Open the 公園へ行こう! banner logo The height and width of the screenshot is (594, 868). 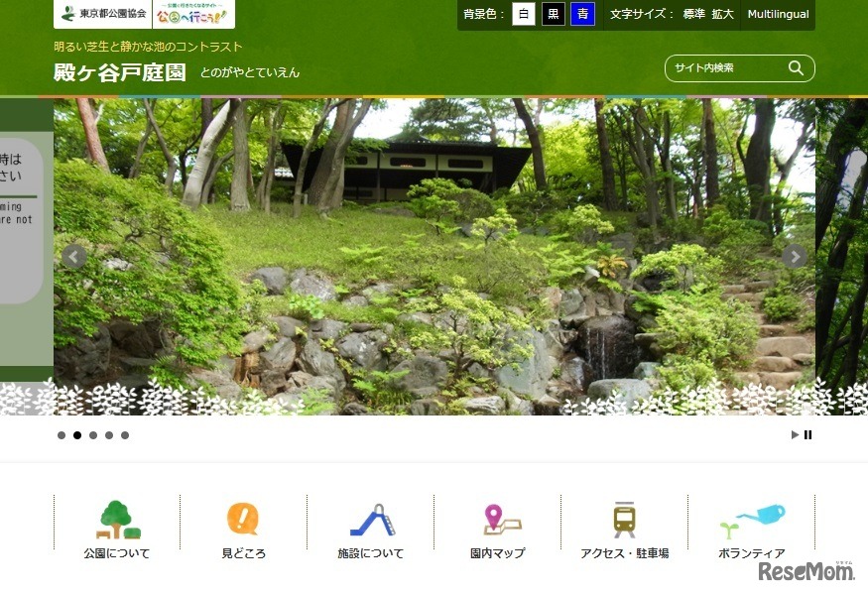[x=193, y=13]
